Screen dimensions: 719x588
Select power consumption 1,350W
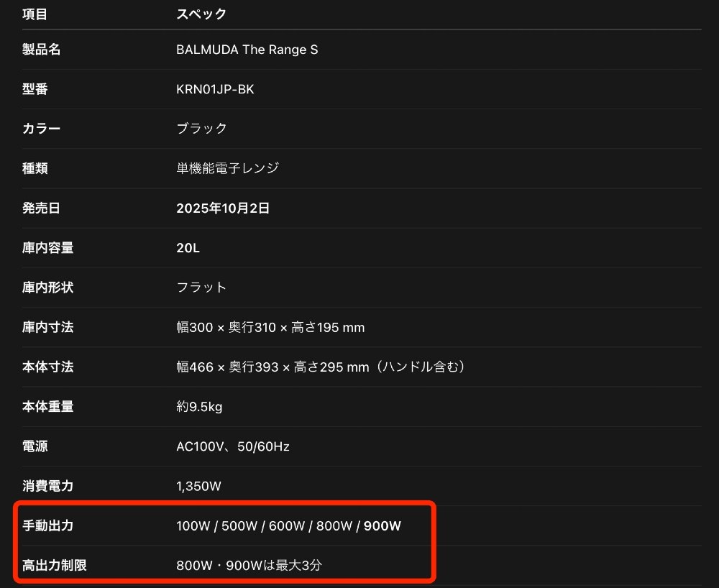point(198,486)
